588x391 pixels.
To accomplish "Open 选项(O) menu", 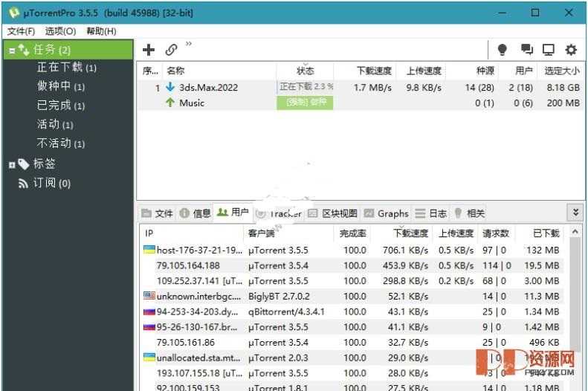I will point(60,31).
